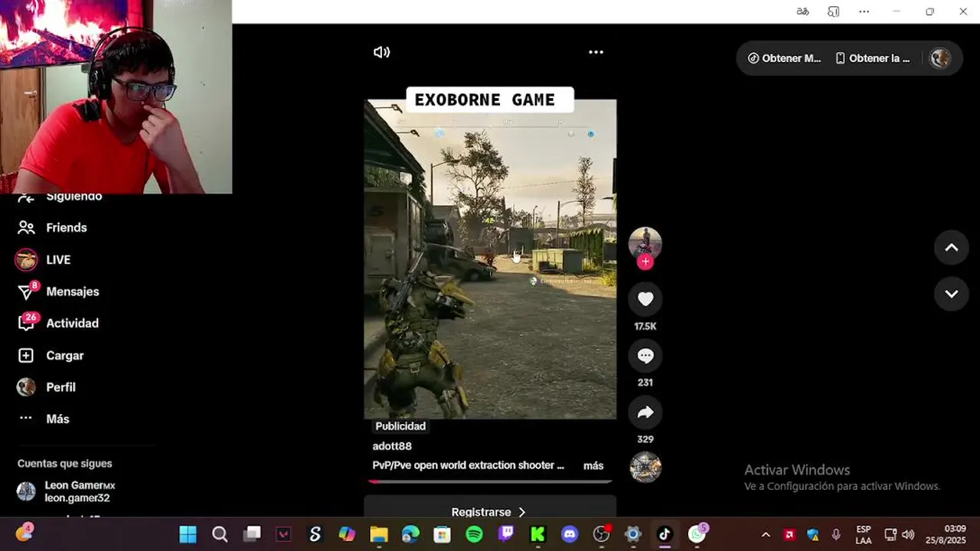Open the Windows Start menu

click(x=188, y=534)
